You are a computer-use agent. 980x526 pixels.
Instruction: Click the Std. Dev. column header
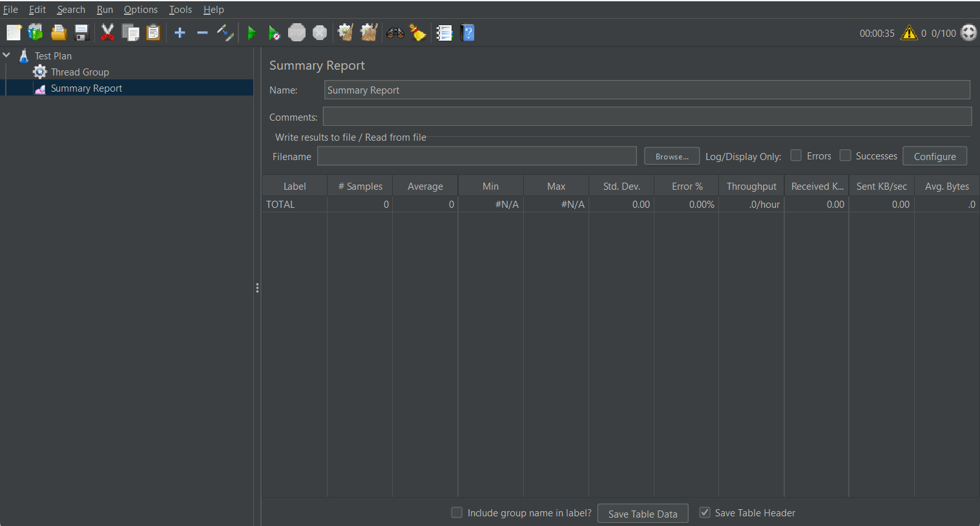point(621,186)
